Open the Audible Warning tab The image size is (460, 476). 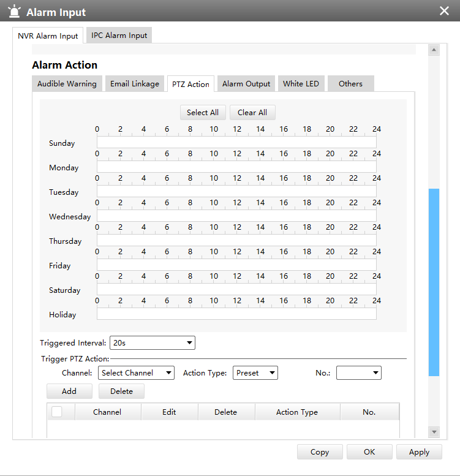pos(67,84)
